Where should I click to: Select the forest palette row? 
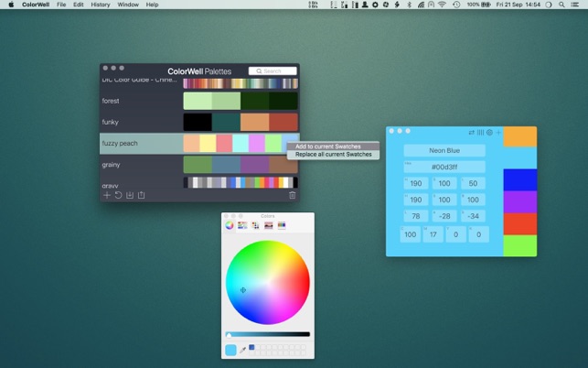point(199,101)
